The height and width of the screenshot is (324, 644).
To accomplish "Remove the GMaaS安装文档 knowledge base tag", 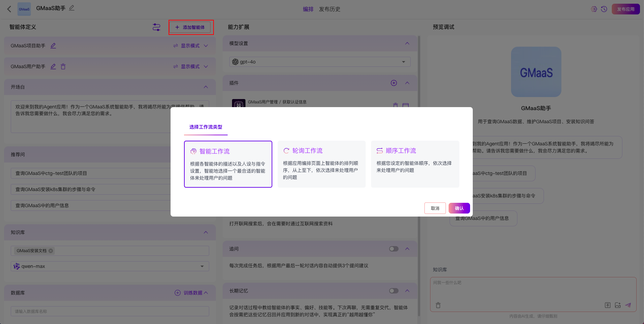I will [x=51, y=251].
